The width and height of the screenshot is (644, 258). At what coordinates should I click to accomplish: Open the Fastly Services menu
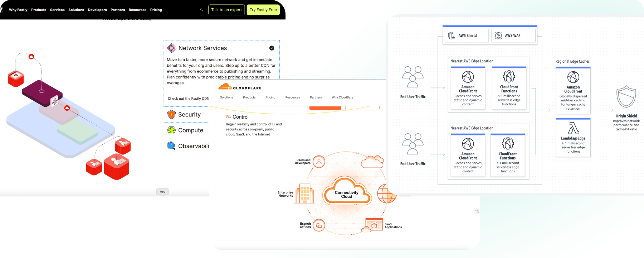click(x=57, y=10)
